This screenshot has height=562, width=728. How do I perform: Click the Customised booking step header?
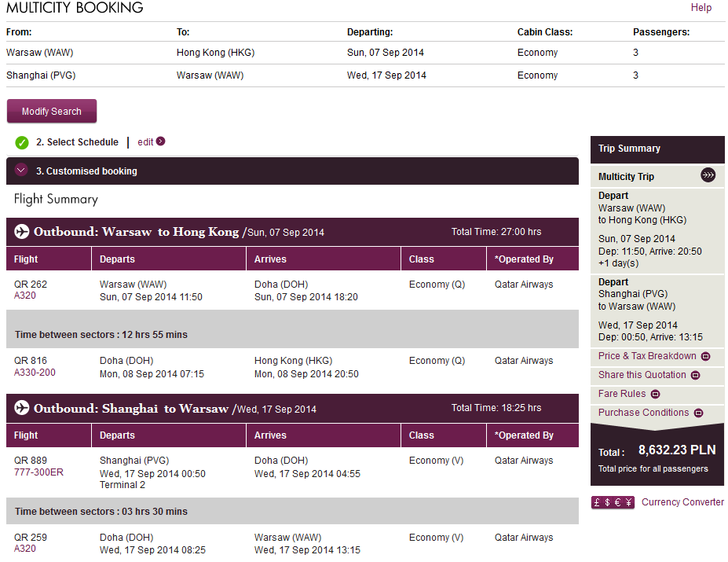292,171
